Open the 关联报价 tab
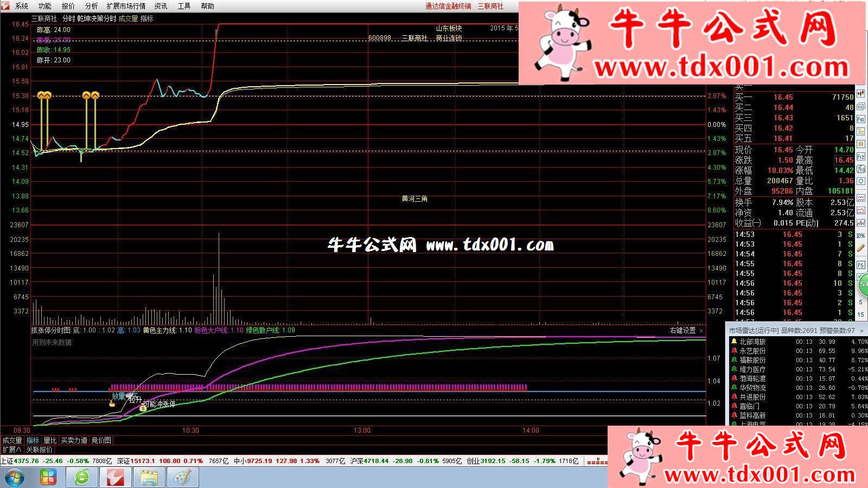The image size is (868, 488). [x=40, y=450]
